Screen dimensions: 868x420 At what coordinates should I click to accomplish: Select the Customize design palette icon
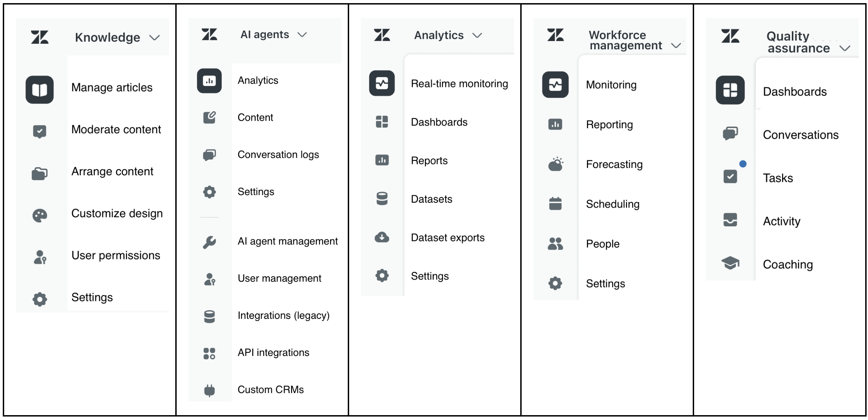pyautogui.click(x=40, y=216)
